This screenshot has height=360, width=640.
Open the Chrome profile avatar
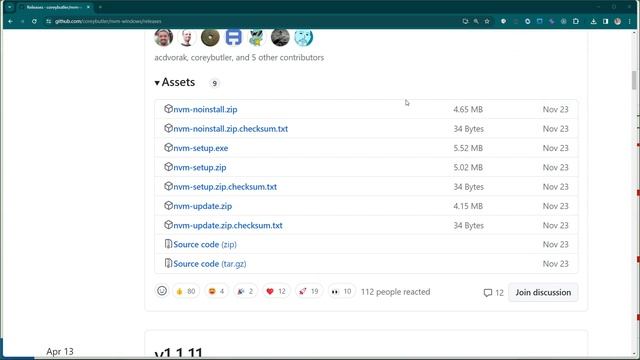pyautogui.click(x=618, y=21)
